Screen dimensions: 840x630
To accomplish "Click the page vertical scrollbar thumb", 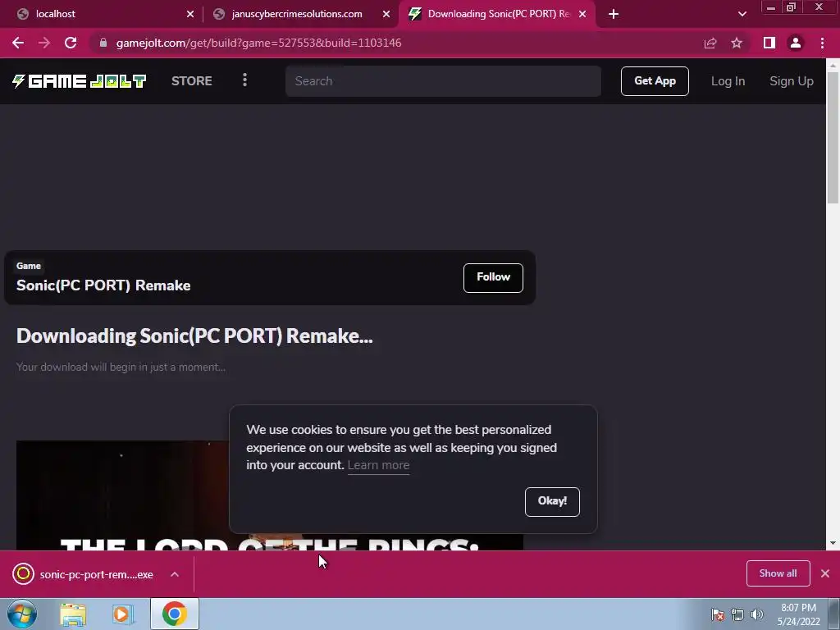I will 833,137.
